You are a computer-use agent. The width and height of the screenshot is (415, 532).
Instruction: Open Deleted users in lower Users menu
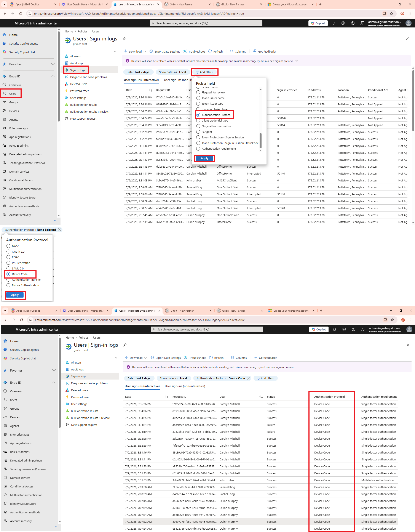click(79, 390)
